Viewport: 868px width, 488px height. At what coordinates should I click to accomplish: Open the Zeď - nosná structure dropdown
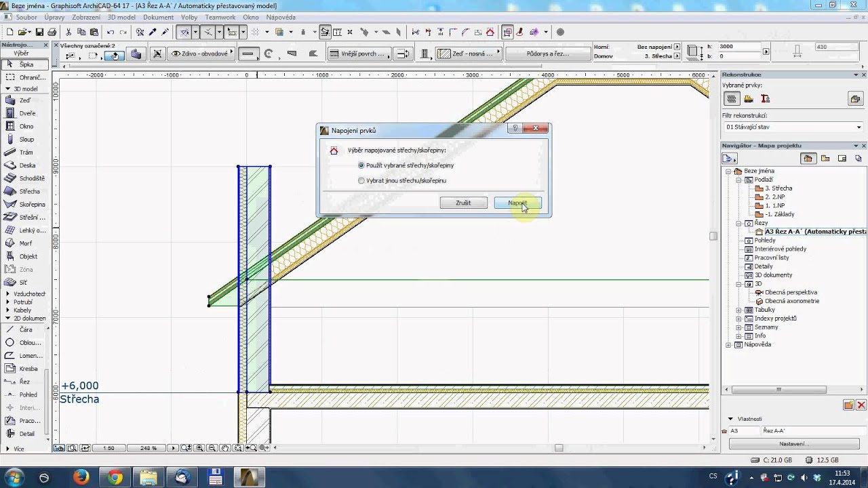click(468, 54)
